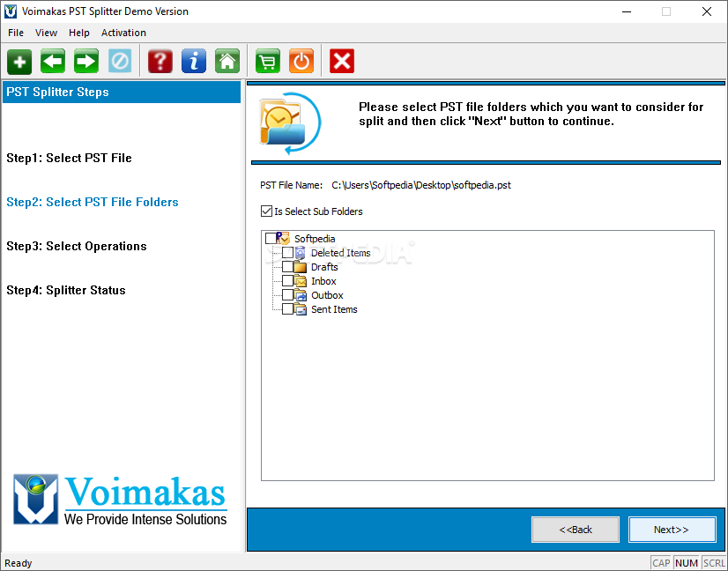
Task: Click the NUM status bar indicator
Action: click(687, 563)
